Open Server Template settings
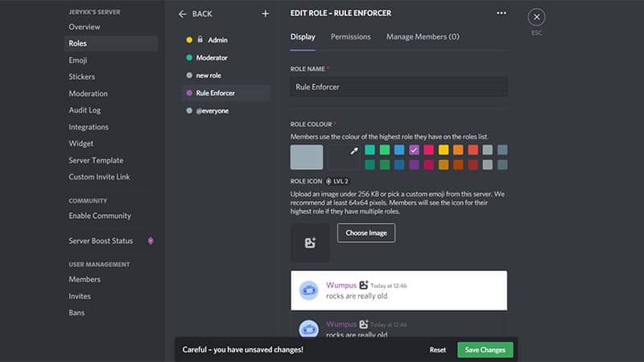The image size is (644, 362). (x=111, y=160)
